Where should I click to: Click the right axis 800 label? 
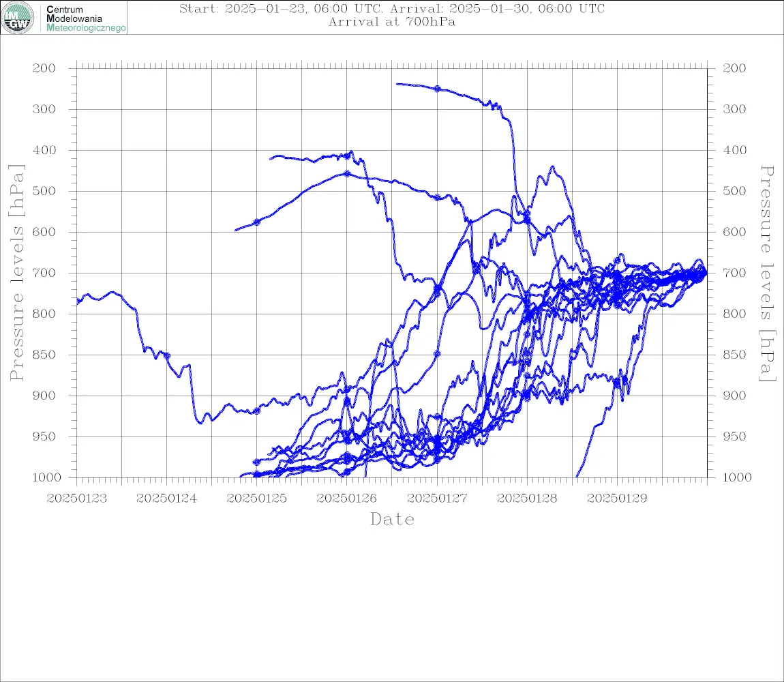734,314
